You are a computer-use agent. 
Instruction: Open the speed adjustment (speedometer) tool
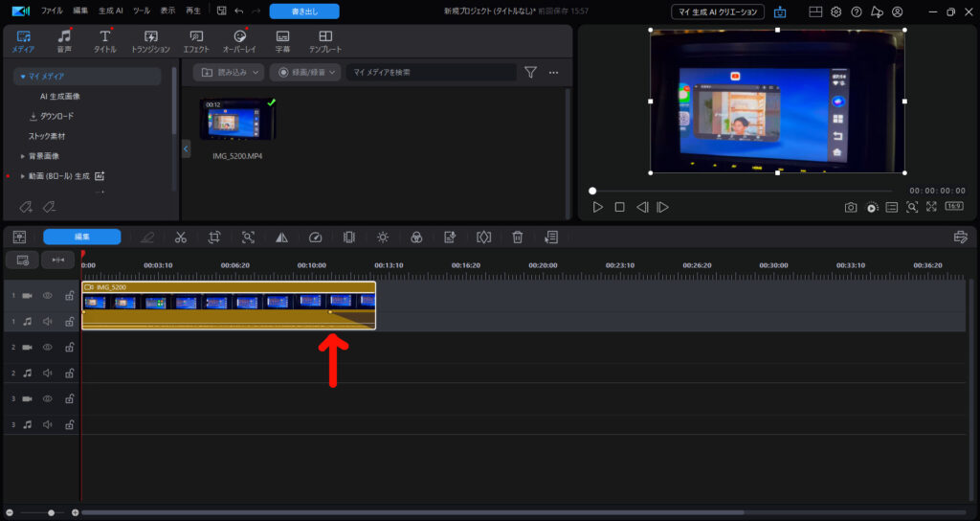click(x=316, y=237)
